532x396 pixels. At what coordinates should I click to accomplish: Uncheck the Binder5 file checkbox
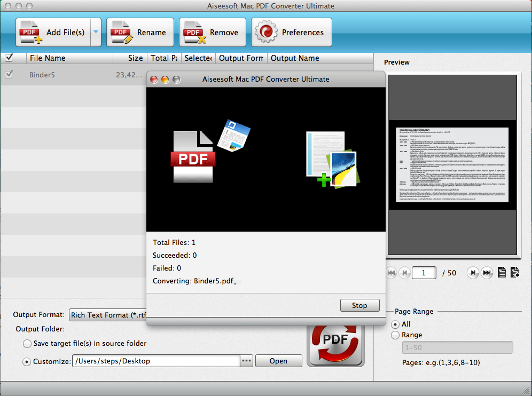click(9, 75)
